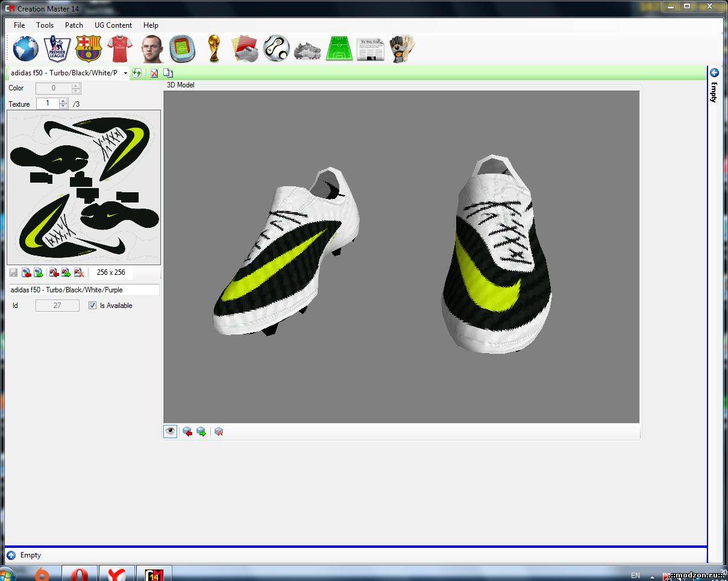Decrease the Texture number stepper

[63, 106]
